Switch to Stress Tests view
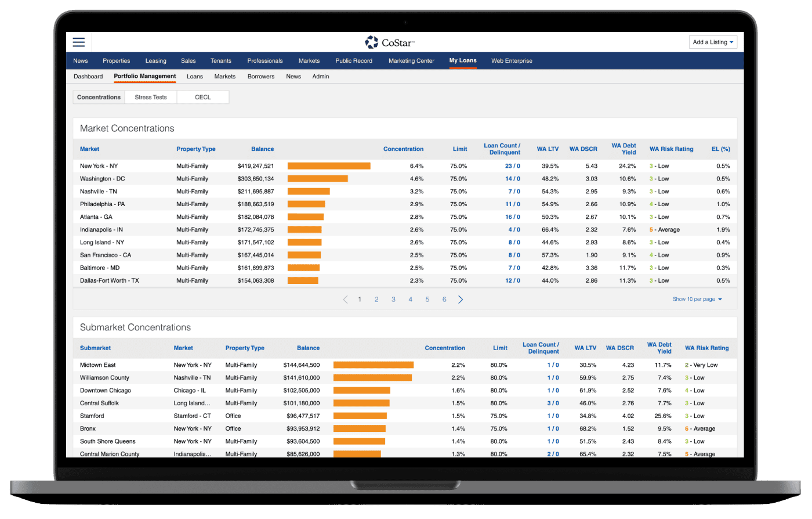 [151, 98]
